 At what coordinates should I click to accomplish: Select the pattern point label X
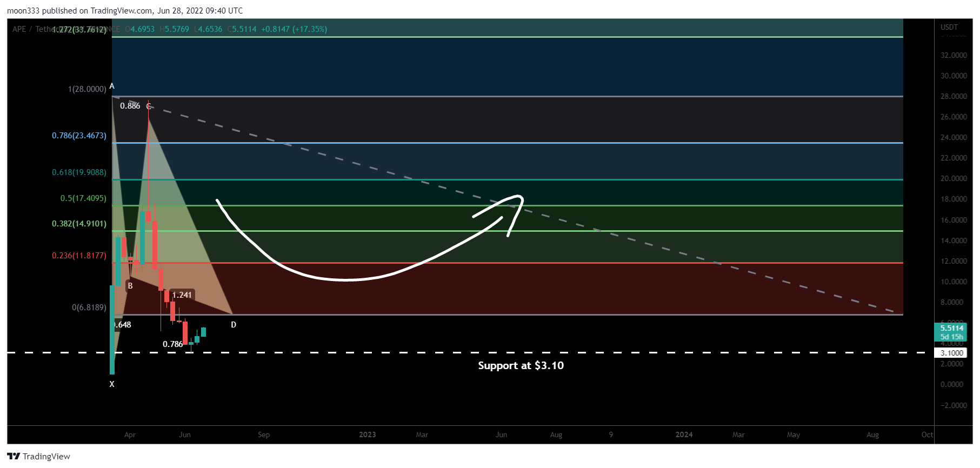click(112, 384)
